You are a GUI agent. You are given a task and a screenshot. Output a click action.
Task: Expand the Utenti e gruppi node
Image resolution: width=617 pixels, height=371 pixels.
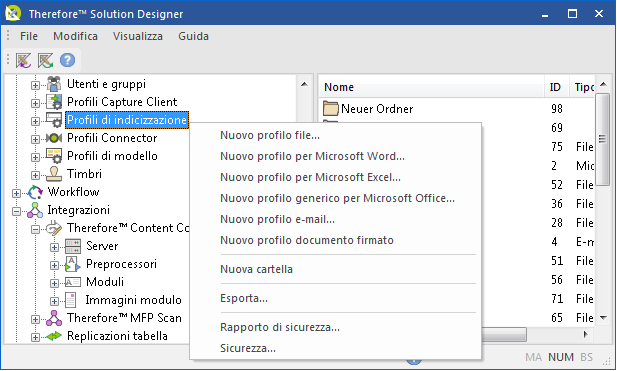[35, 85]
